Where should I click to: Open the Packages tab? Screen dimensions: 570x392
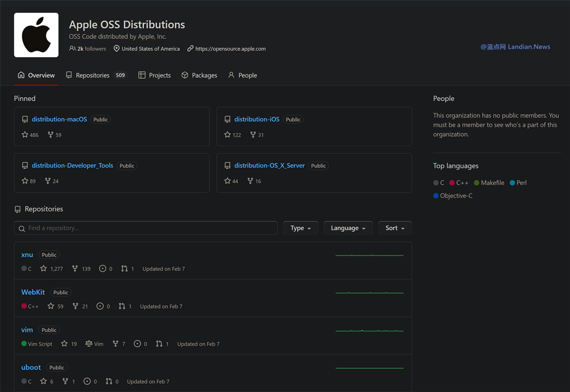199,75
